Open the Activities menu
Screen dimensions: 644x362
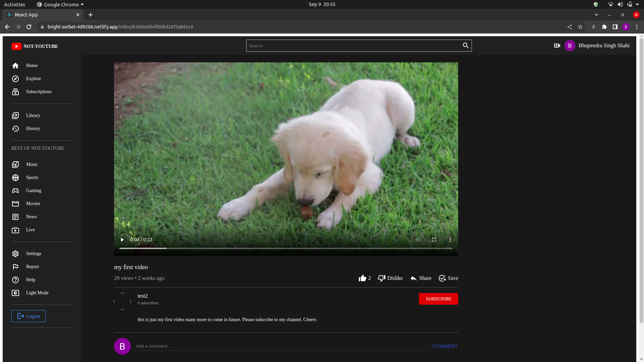point(14,4)
